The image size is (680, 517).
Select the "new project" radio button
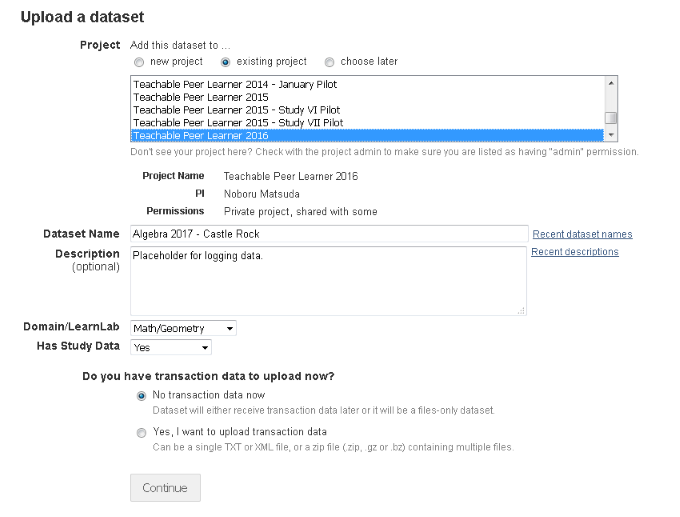point(139,62)
